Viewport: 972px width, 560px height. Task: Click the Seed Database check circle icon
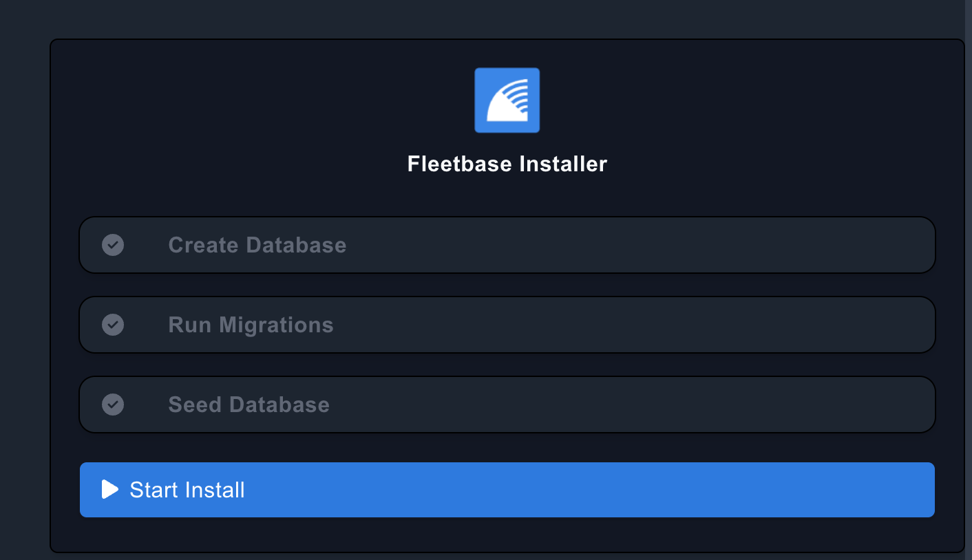click(x=113, y=405)
